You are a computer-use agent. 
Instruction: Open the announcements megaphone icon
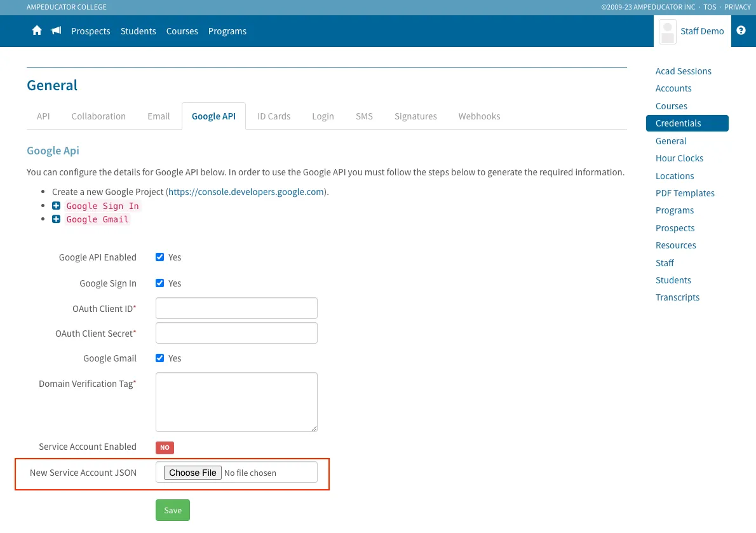click(x=57, y=31)
